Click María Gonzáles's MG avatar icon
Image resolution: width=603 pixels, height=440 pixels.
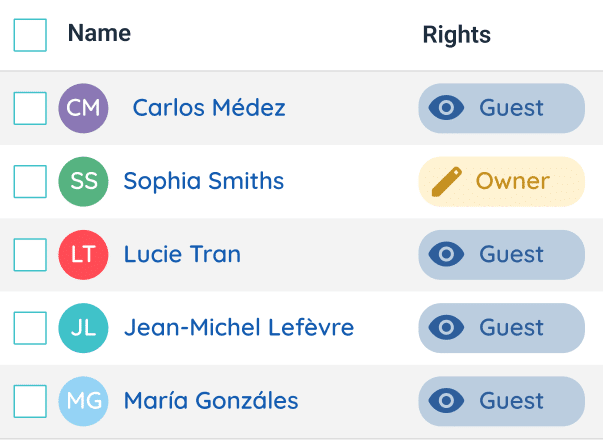pos(84,401)
